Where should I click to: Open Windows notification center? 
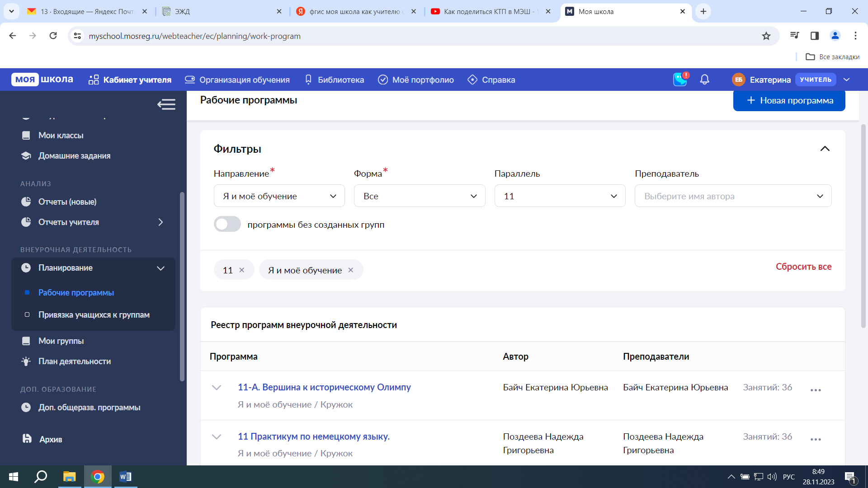[850, 477]
